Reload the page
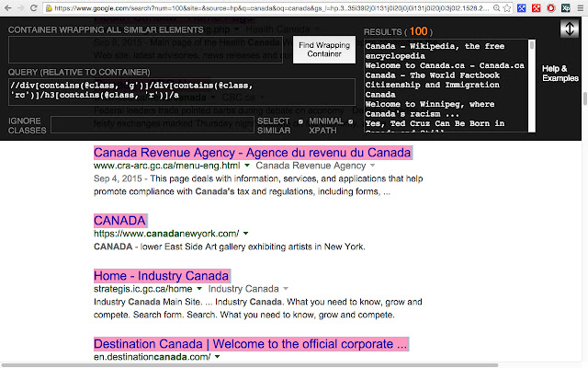This screenshot has width=588, height=368. (x=34, y=8)
